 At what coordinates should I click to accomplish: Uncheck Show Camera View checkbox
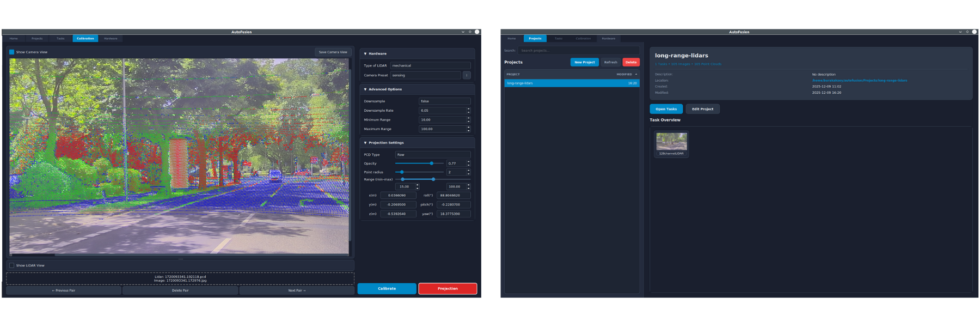coord(11,52)
